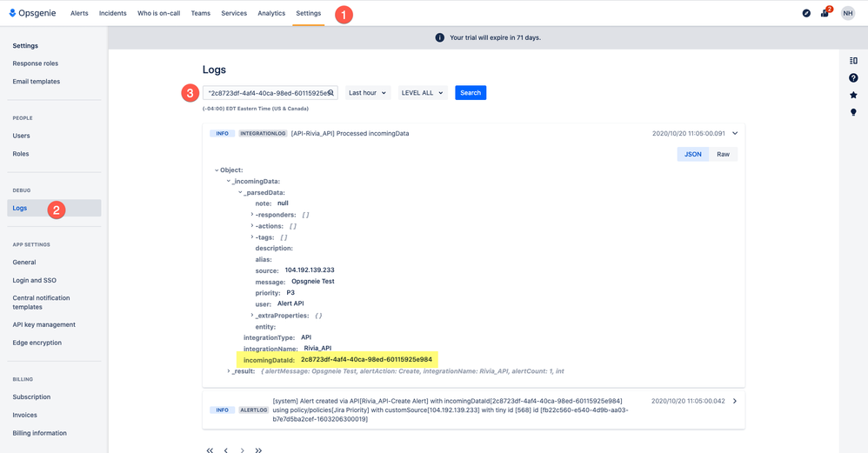Select the Settings top menu tab
Image resolution: width=868 pixels, height=453 pixels.
coord(309,13)
